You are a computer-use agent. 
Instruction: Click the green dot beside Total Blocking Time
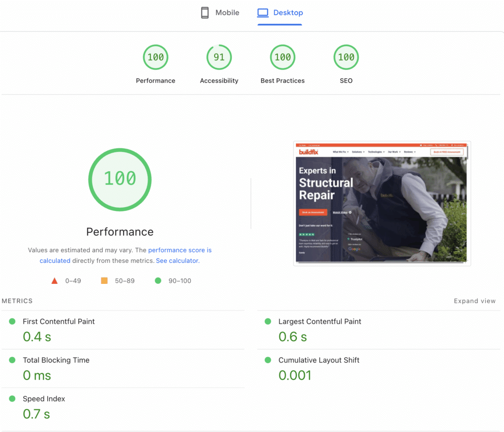13,360
